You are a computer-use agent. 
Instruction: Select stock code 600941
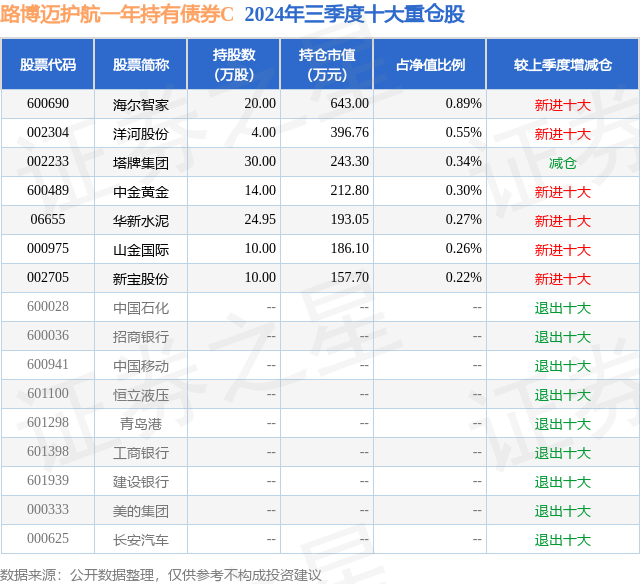click(48, 364)
